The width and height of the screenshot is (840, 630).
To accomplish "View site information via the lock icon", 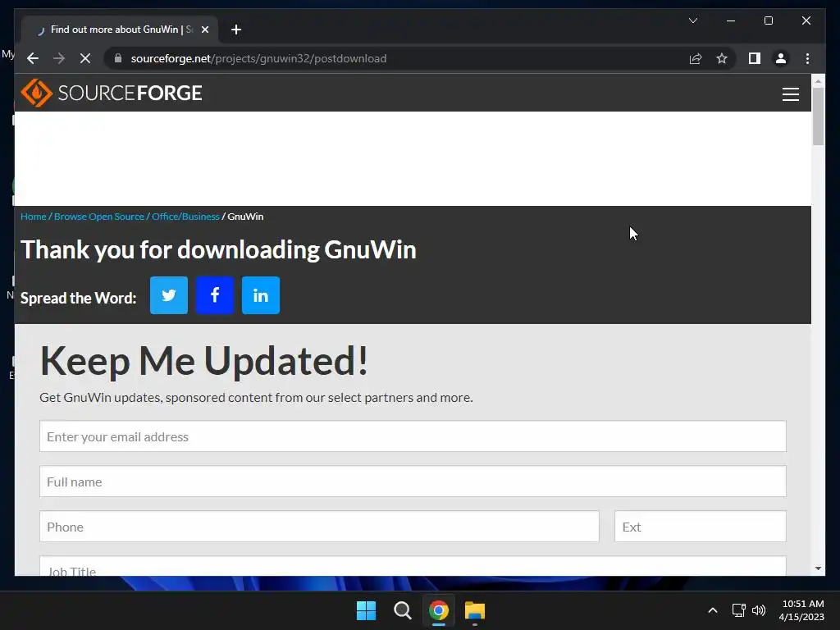I will point(118,58).
